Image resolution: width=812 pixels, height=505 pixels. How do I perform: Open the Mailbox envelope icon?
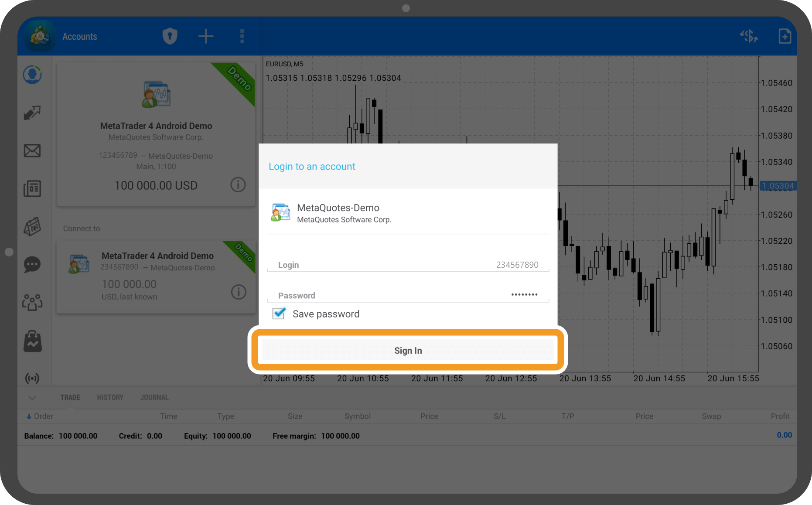click(32, 151)
